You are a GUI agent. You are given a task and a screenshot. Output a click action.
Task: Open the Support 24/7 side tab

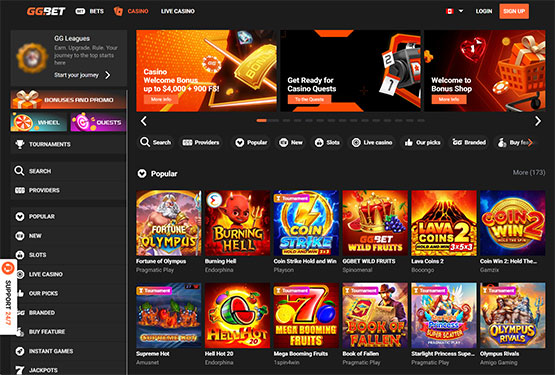pos(8,297)
